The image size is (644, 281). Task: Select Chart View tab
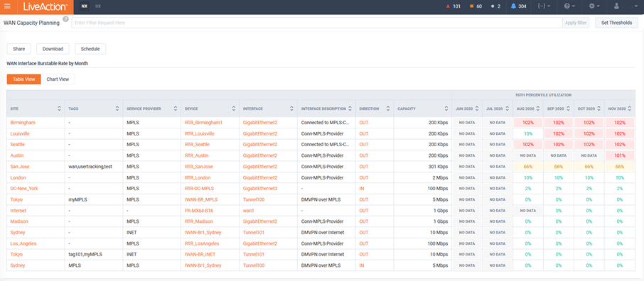click(58, 79)
